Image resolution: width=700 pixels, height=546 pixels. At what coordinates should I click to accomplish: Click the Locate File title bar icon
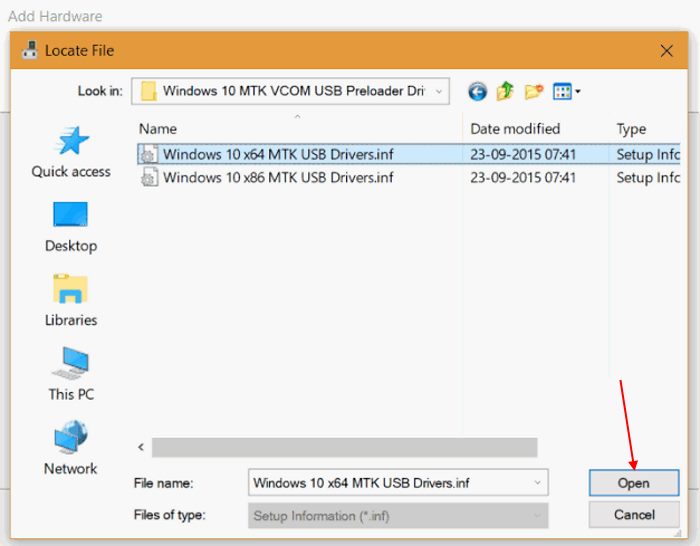click(x=30, y=50)
